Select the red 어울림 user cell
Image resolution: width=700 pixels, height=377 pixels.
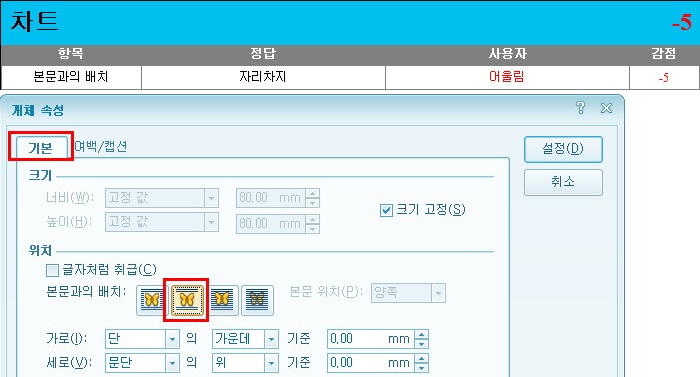tap(507, 77)
